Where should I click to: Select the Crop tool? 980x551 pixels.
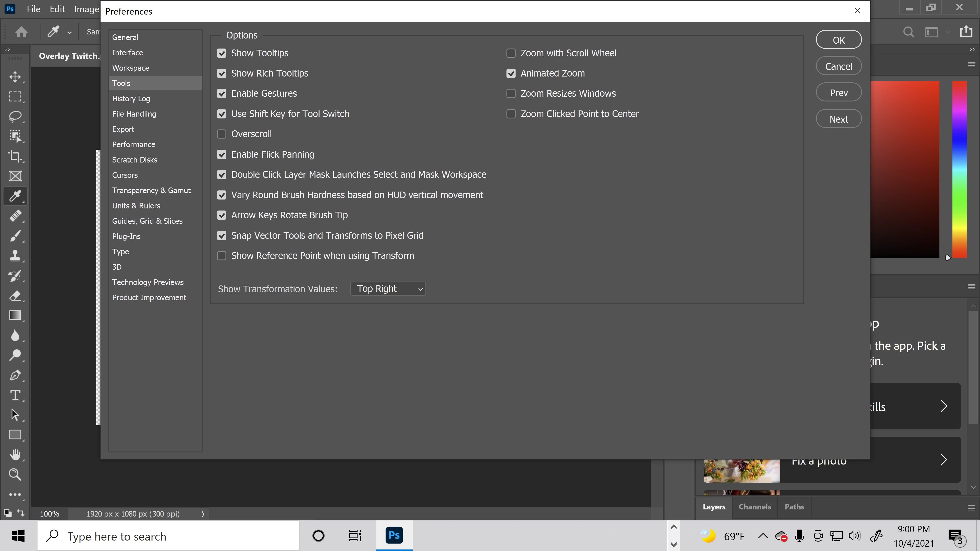(x=15, y=156)
